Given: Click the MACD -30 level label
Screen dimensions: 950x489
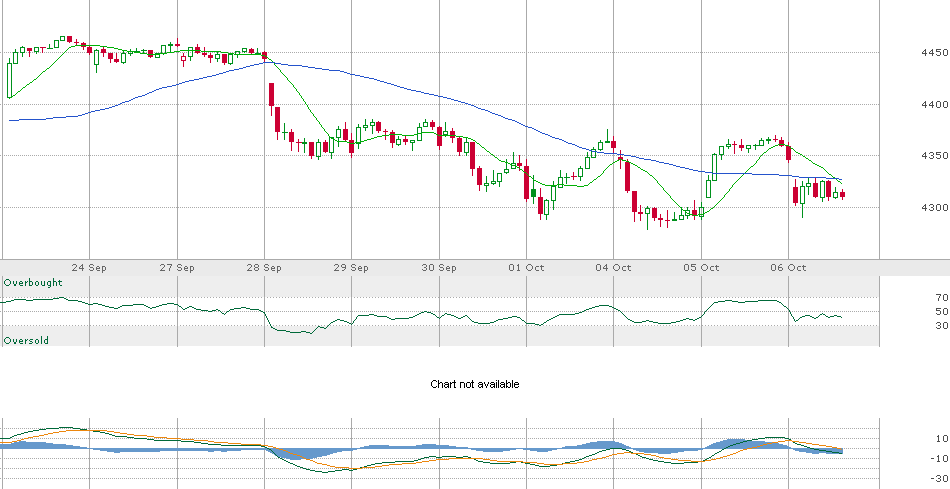Looking at the screenshot, I should pyautogui.click(x=938, y=479).
